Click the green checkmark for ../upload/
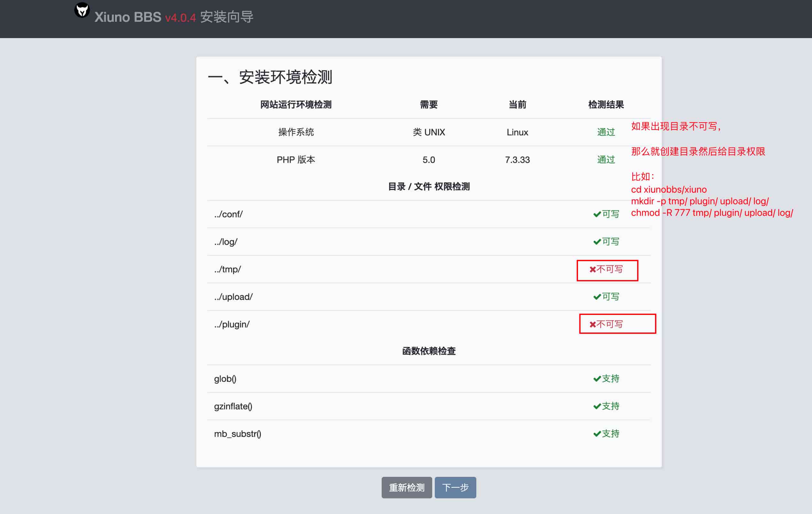 (x=597, y=297)
